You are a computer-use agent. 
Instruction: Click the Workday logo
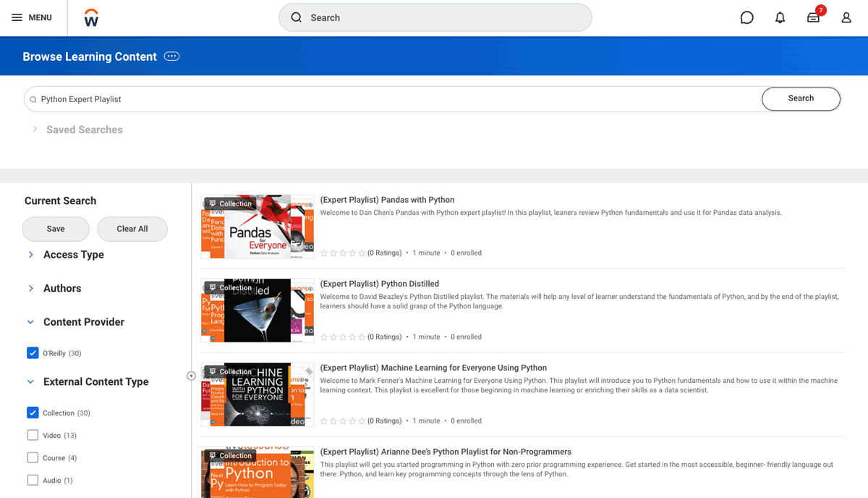tap(91, 18)
